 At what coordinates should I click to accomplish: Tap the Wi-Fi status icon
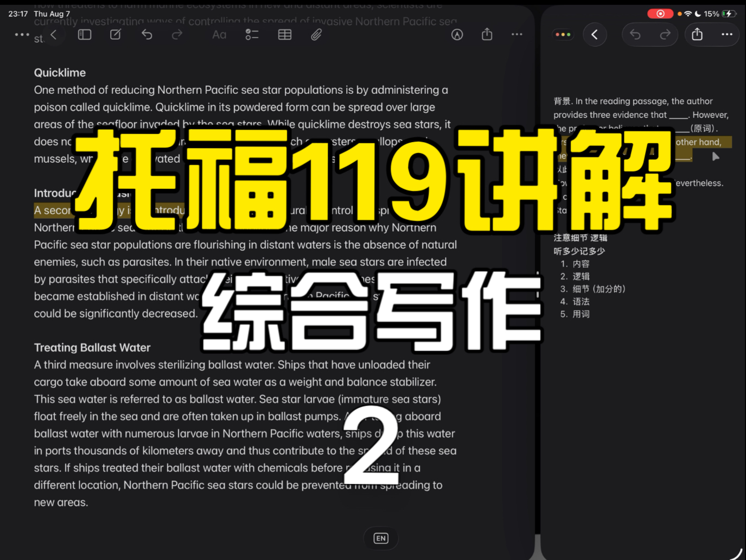click(688, 14)
